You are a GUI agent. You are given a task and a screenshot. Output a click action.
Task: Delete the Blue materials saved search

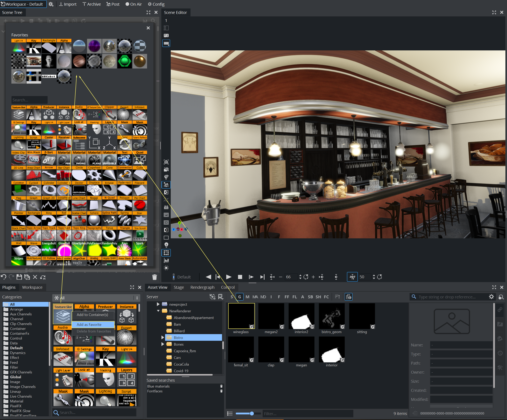(x=221, y=386)
